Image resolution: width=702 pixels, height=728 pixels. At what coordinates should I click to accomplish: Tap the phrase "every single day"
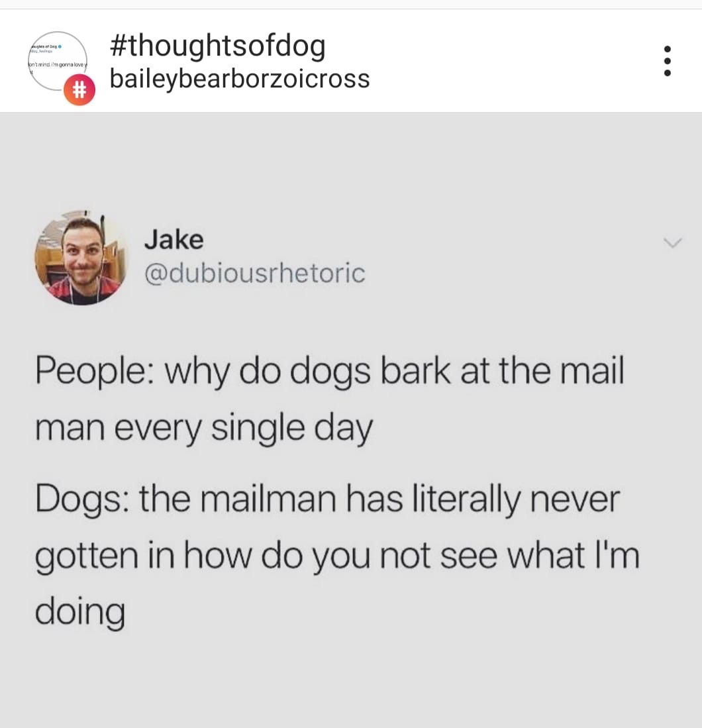coord(244,429)
